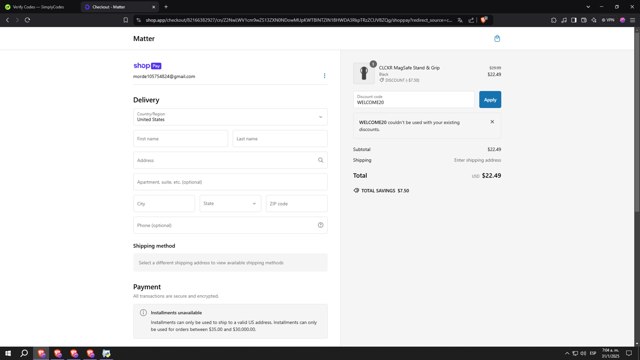The width and height of the screenshot is (640, 360).
Task: Click the Last name field
Action: pyautogui.click(x=280, y=139)
